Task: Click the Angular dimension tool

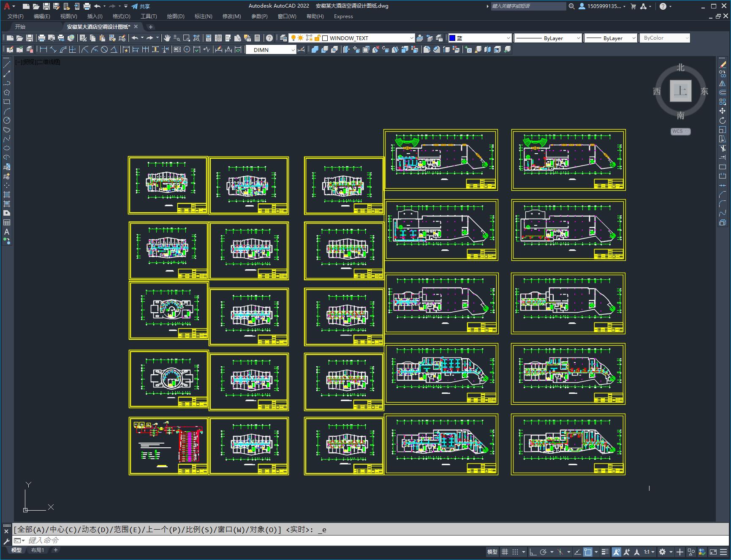Action: tap(114, 49)
